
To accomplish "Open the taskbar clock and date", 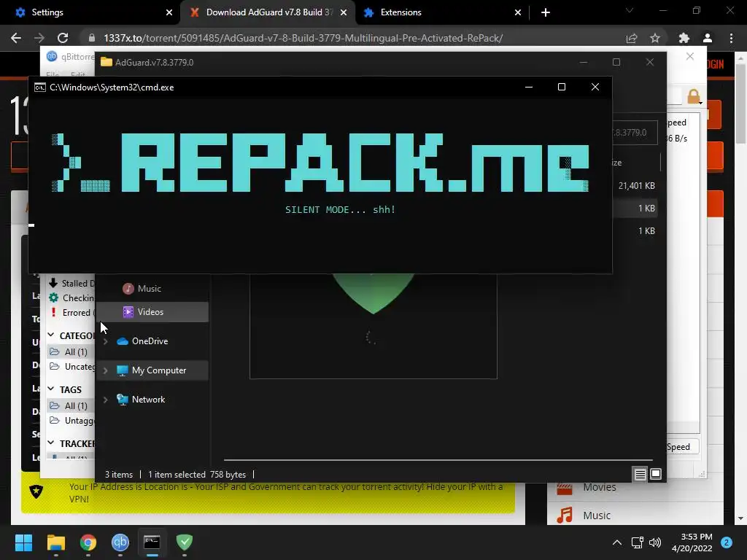I will 692,542.
